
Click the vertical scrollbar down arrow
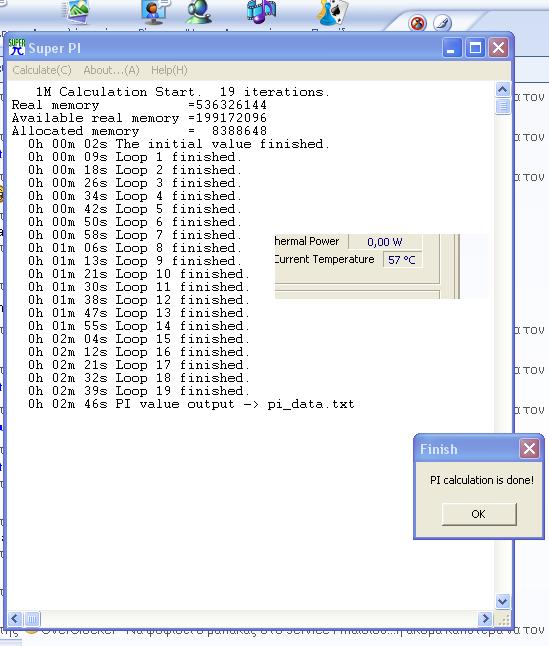click(502, 601)
